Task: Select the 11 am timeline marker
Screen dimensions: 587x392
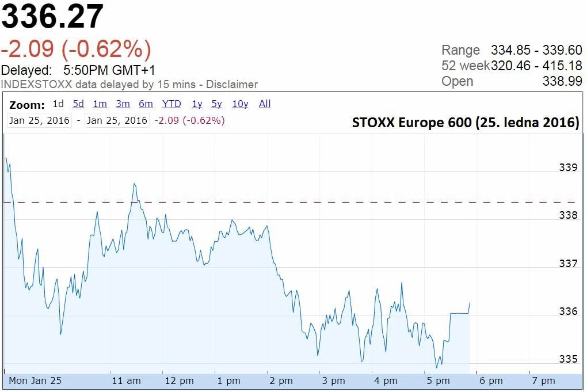Action: 127,380
